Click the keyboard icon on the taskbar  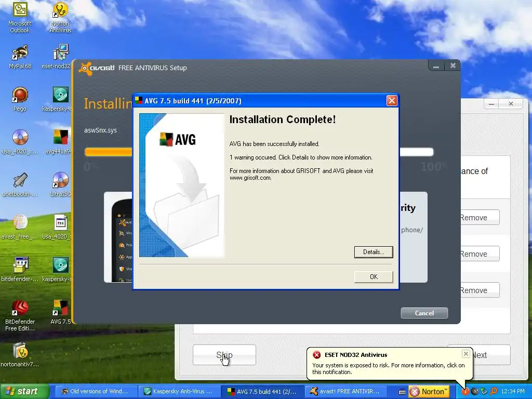click(402, 392)
